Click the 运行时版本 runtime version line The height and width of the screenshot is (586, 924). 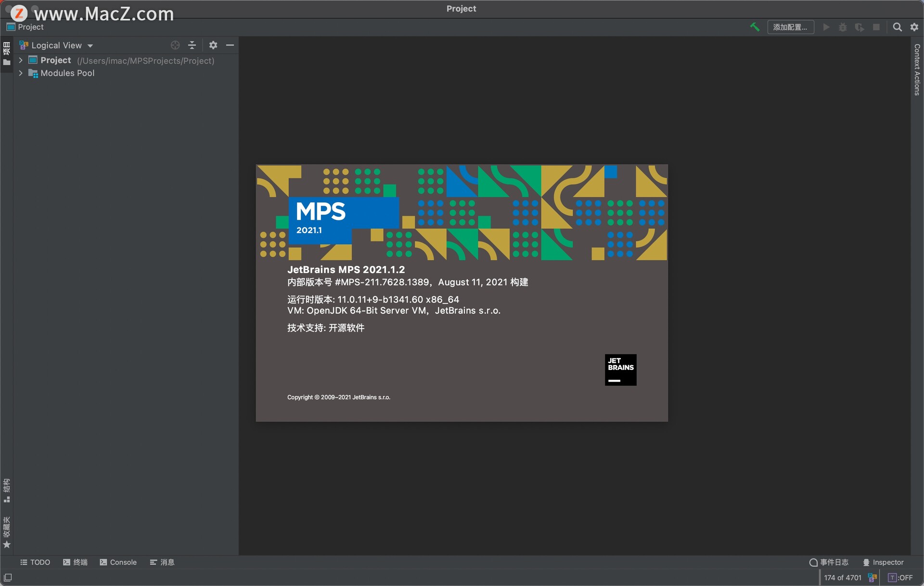[x=373, y=299]
